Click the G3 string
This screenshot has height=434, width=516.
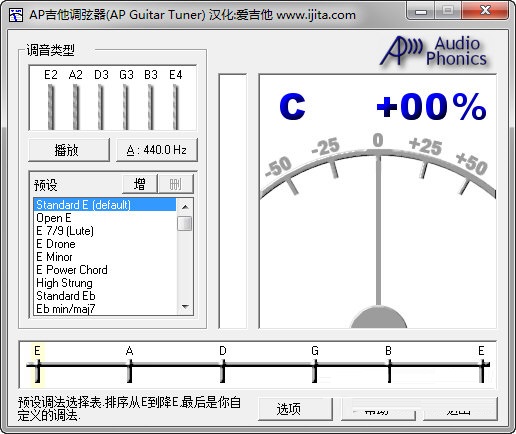click(126, 107)
